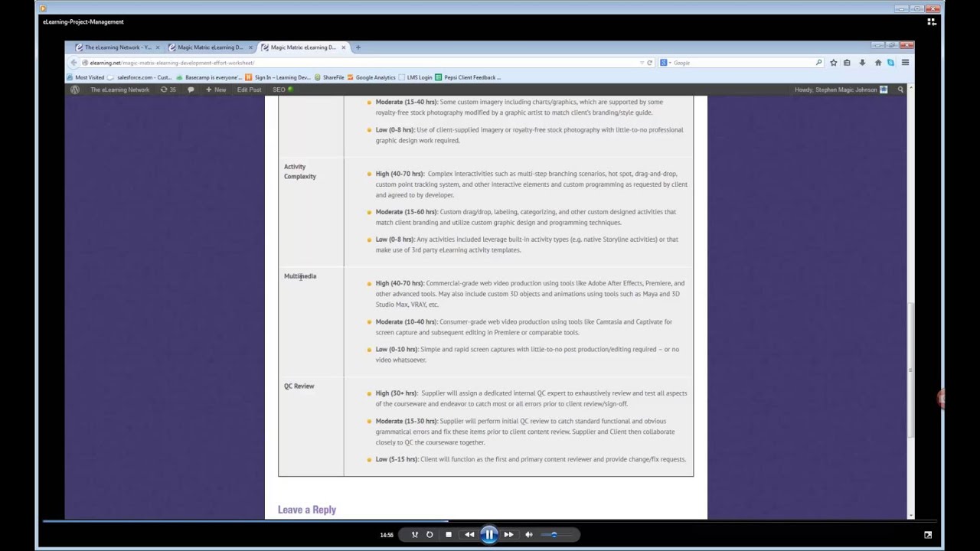Toggle shuffle mode in the player
This screenshot has height=551, width=980.
click(415, 535)
